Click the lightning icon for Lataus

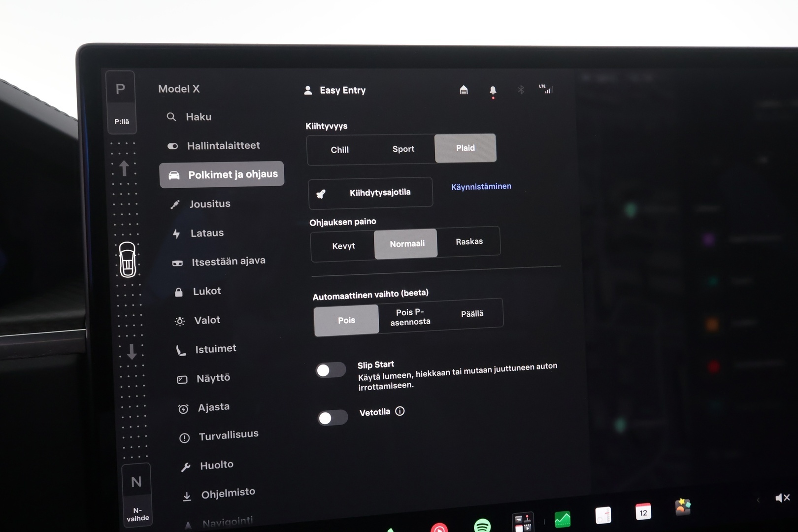click(176, 233)
